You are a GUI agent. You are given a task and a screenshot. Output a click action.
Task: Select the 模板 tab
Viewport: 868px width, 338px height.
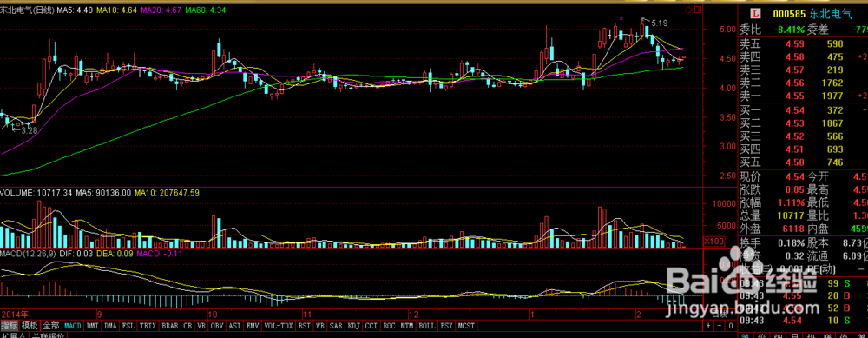(30, 326)
